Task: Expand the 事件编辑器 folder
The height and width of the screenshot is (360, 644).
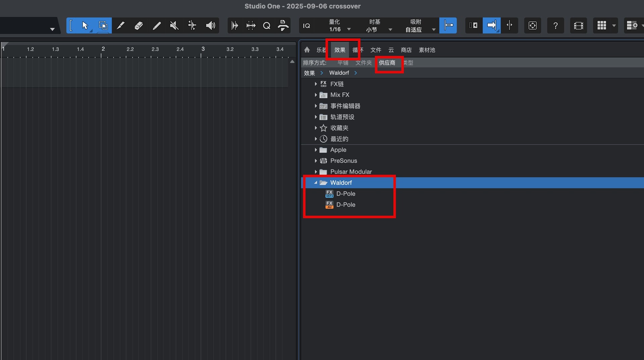Action: [316, 106]
